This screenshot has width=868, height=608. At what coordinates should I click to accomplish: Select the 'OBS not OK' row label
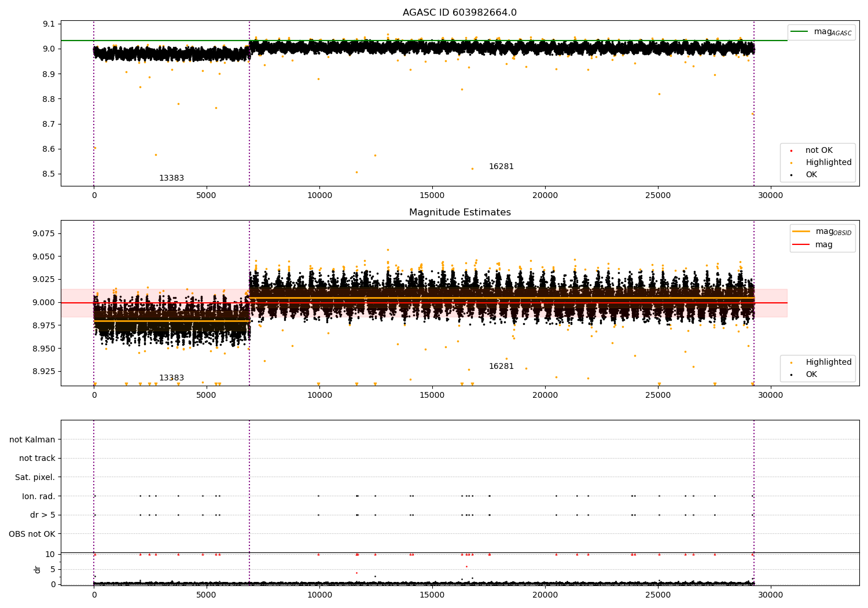click(x=32, y=534)
